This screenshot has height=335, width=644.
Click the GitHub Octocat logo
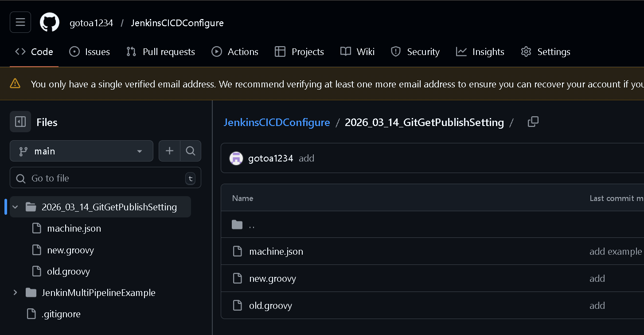point(50,22)
